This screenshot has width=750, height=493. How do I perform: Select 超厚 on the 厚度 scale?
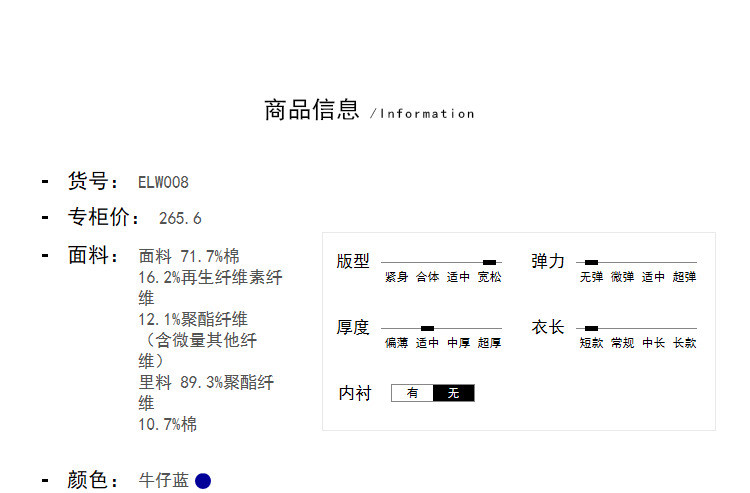(489, 343)
